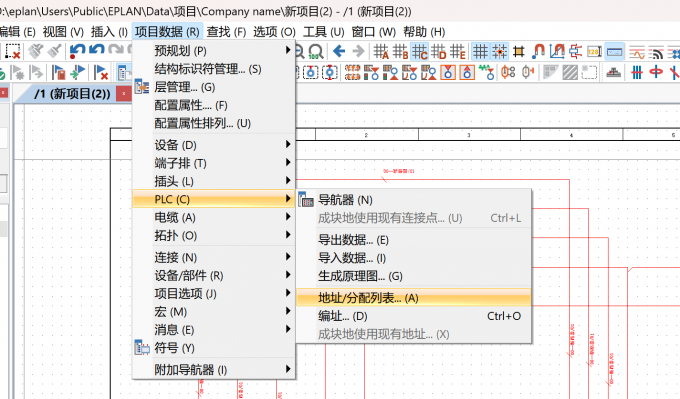Click the blue flag with red book icon
The image size is (680, 399).
pos(58,72)
